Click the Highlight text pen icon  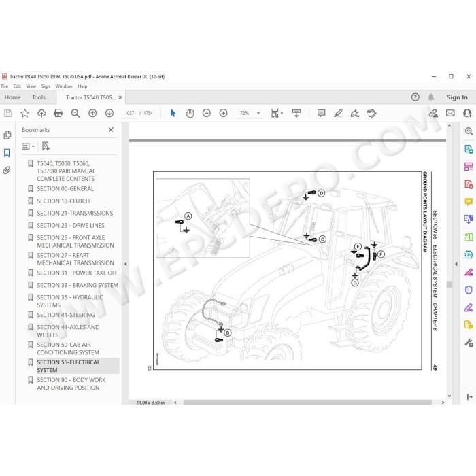[338, 114]
